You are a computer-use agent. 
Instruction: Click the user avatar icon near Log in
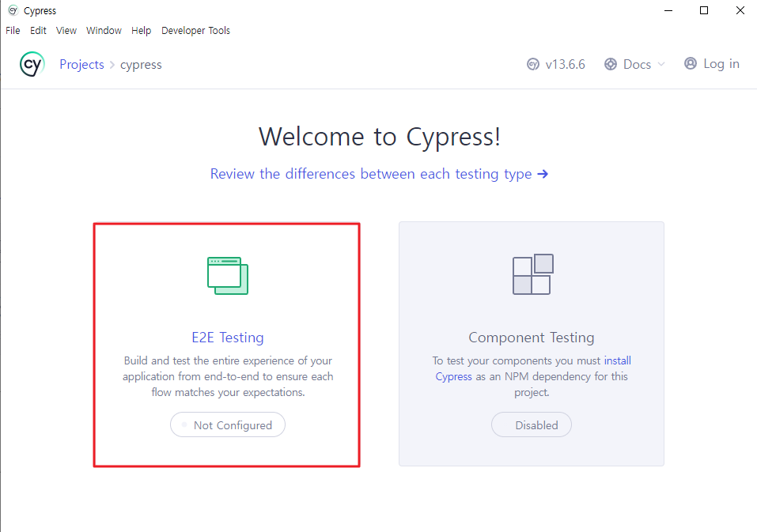690,63
